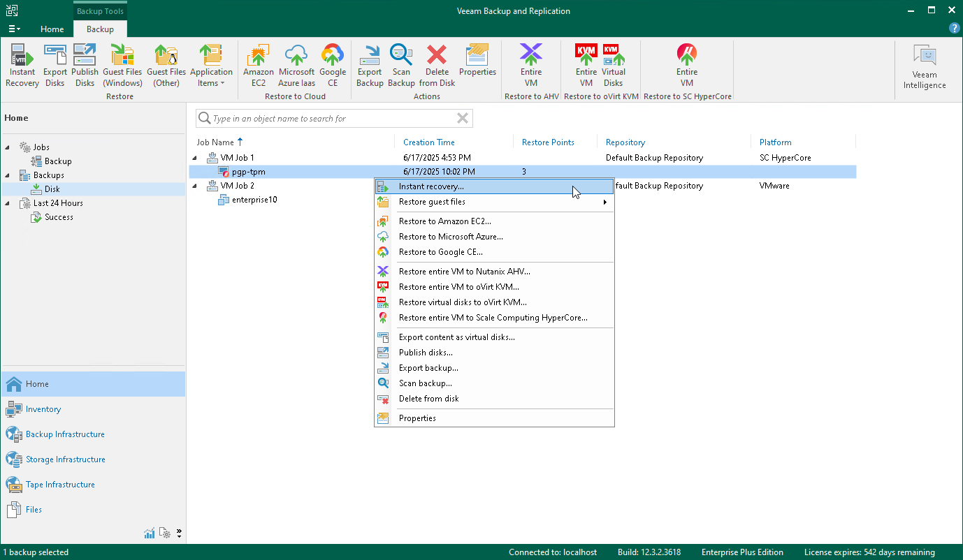Image resolution: width=963 pixels, height=560 pixels.
Task: Launch Guest Files (Windows) restore
Action: (122, 66)
